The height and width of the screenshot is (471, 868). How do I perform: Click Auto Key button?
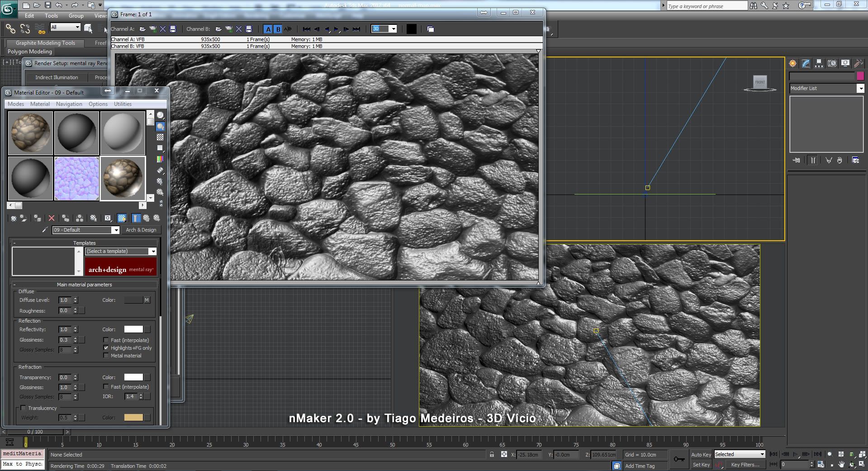[701, 455]
